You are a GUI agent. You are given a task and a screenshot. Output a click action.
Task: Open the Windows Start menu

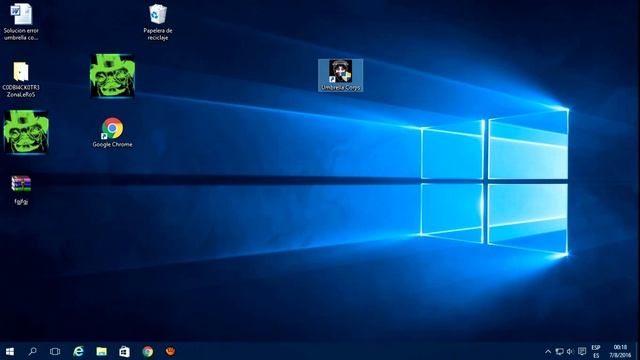(x=10, y=351)
